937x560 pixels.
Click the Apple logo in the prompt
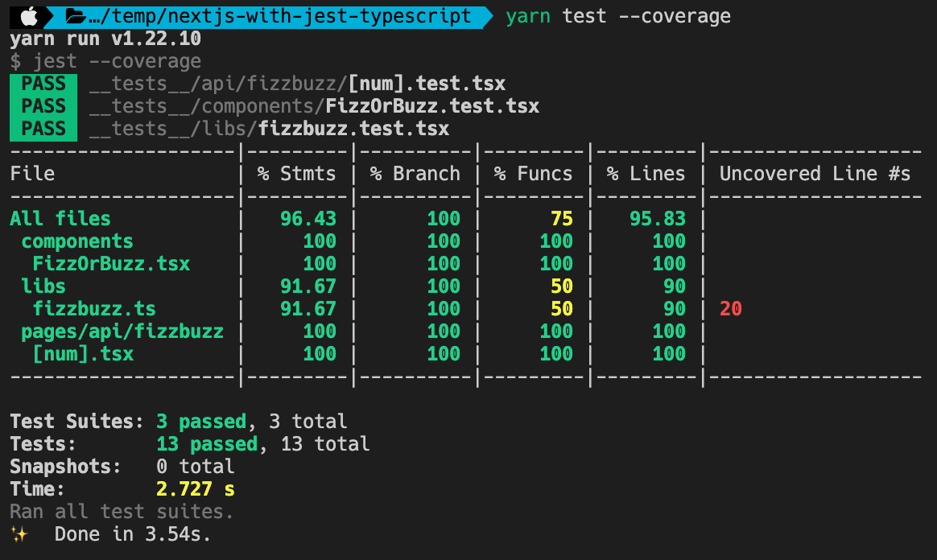(x=29, y=17)
